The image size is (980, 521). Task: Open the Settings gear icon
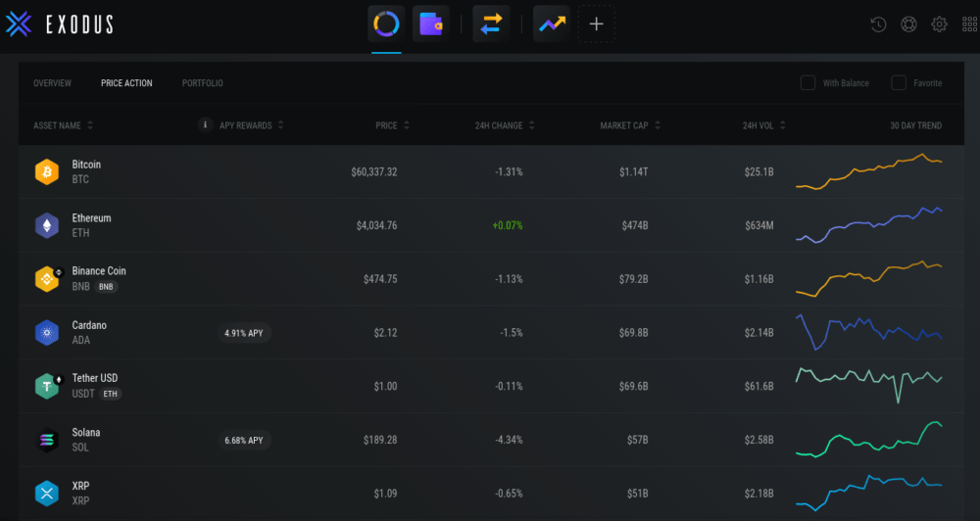coord(939,24)
